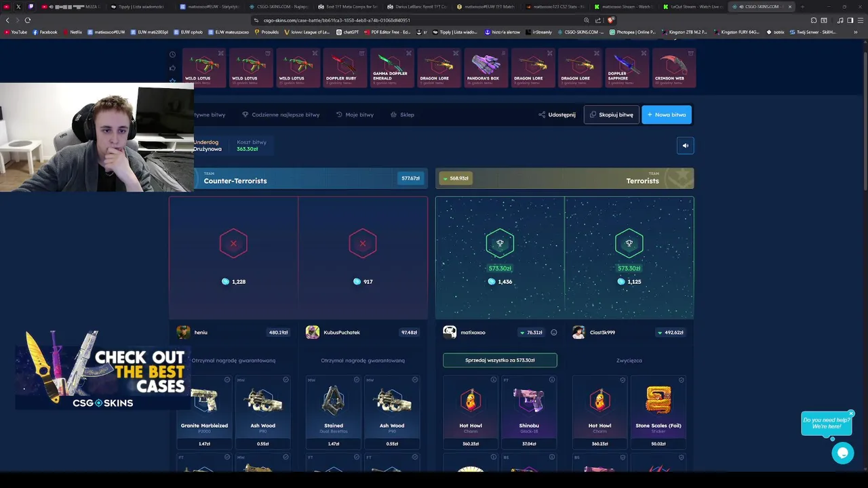Close the 'Do you need help?' popup
The height and width of the screenshot is (488, 868).
click(850, 413)
